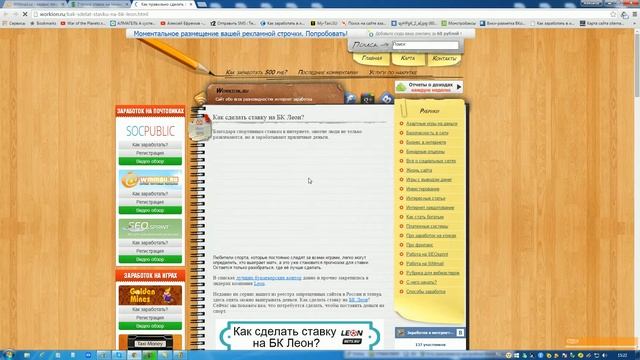Open 'Как стать богатым' category link
Viewport: 640px width, 360px height.
click(424, 217)
